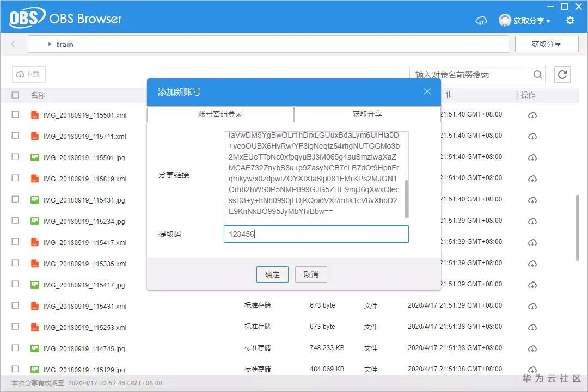
Task: Download IMG_20180919_115501.xml via its cloud icon
Action: coord(532,115)
